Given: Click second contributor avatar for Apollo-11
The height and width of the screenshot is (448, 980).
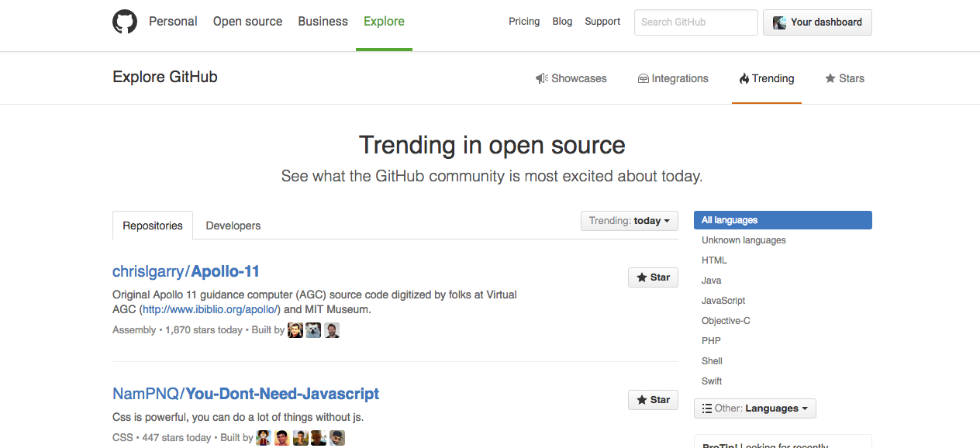Looking at the screenshot, I should point(313,330).
